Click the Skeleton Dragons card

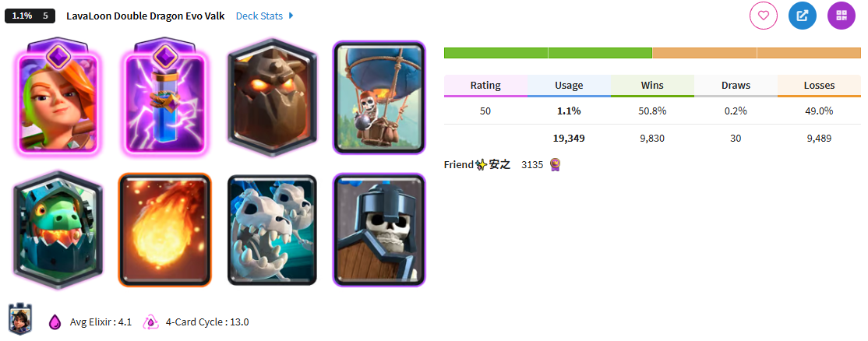click(272, 230)
